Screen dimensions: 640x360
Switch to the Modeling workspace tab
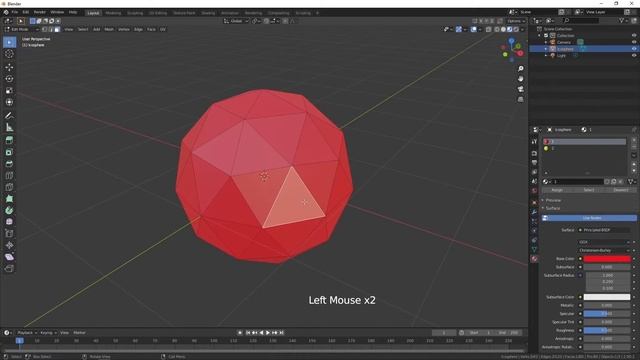coord(113,13)
